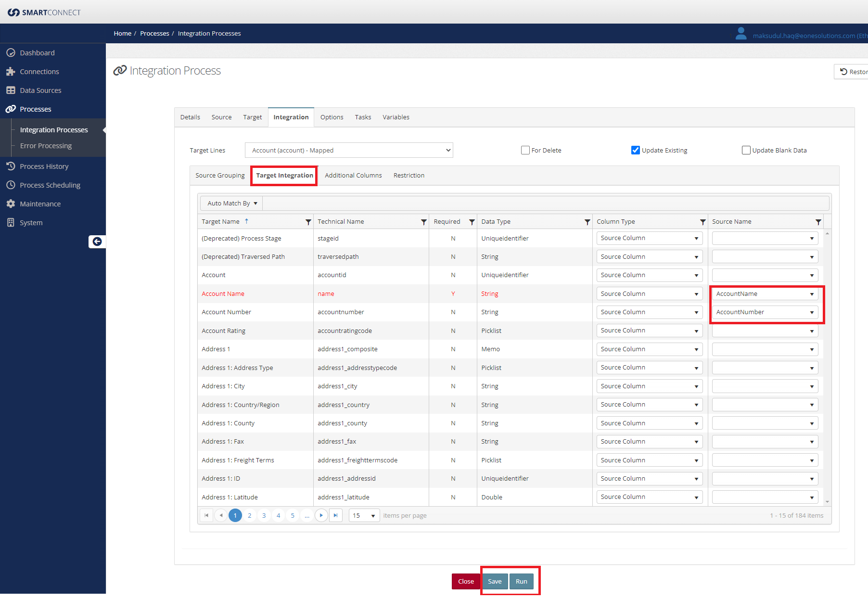Switch to the Variables tab

point(396,117)
